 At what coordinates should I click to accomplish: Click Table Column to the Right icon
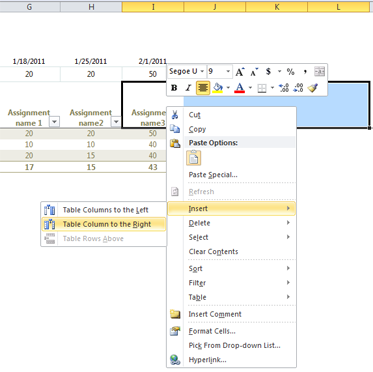(50, 224)
